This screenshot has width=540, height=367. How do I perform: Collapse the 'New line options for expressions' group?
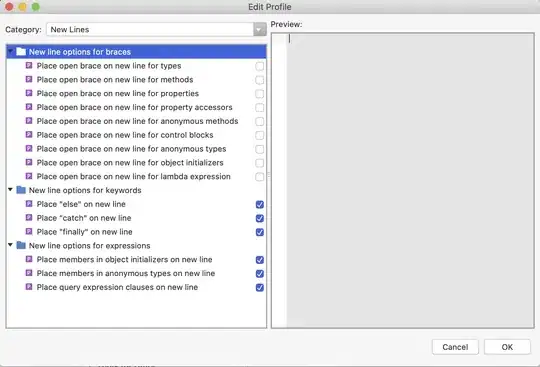pyautogui.click(x=10, y=245)
